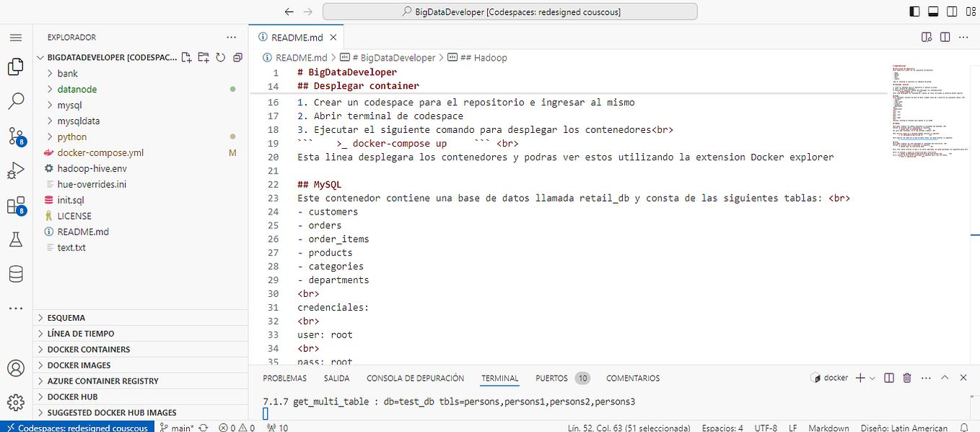Refresh the Explorer file tree
This screenshot has height=432, width=980.
click(220, 56)
